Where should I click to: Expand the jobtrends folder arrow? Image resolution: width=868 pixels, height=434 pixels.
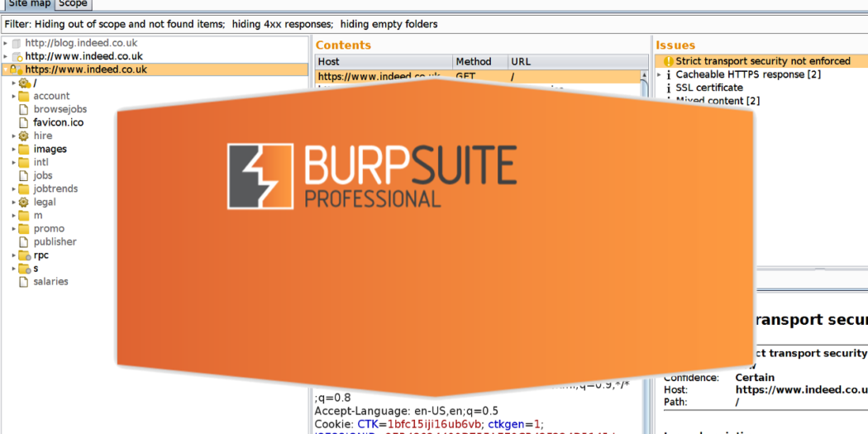14,188
